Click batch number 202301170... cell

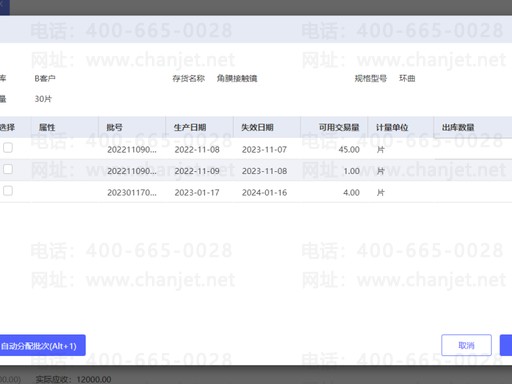pyautogui.click(x=132, y=193)
